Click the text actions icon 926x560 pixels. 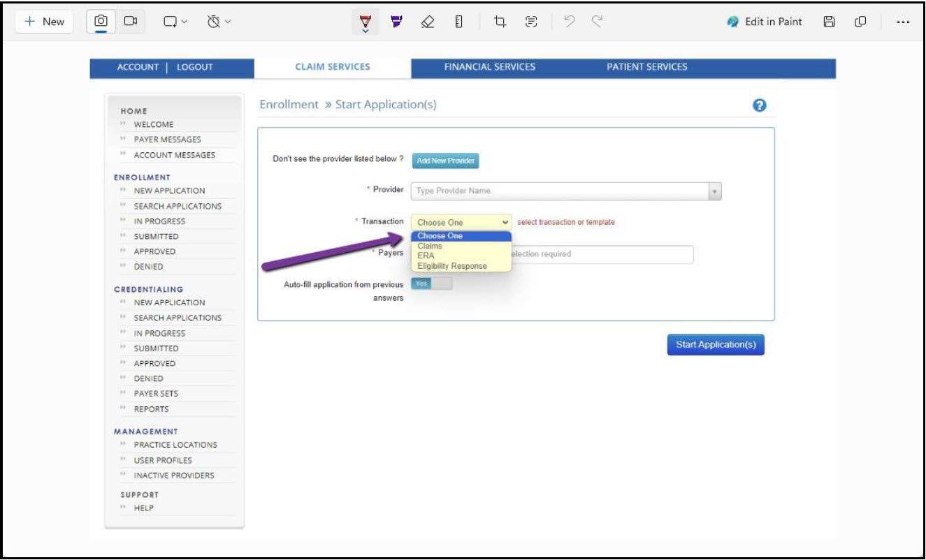(531, 22)
